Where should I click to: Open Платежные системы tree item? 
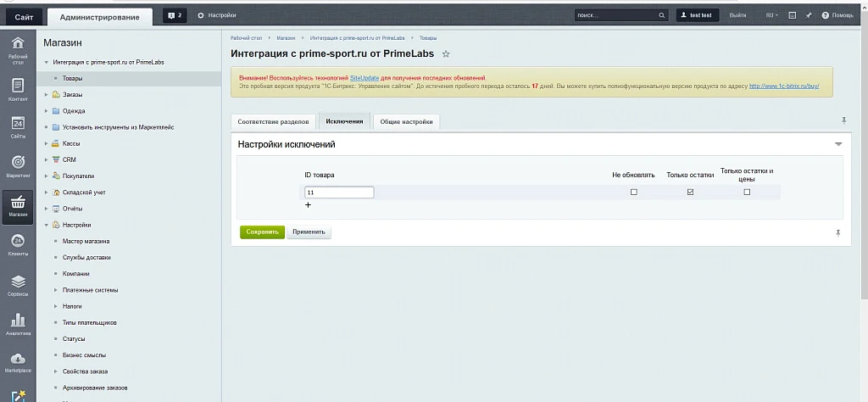click(x=90, y=290)
